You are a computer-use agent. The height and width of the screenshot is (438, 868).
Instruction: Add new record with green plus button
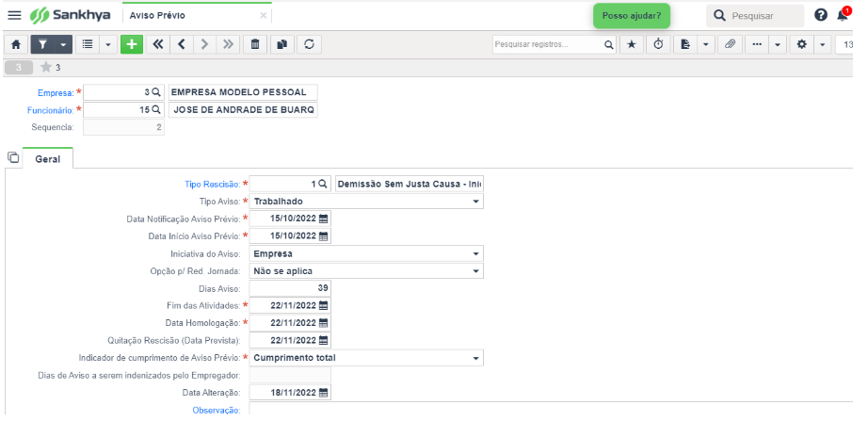tap(132, 44)
